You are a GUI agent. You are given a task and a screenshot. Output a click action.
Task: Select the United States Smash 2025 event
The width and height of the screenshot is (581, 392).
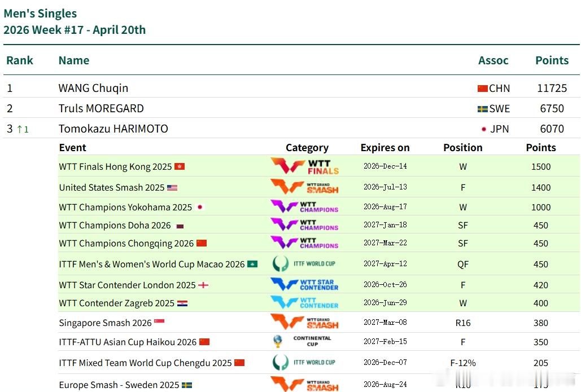pyautogui.click(x=112, y=187)
